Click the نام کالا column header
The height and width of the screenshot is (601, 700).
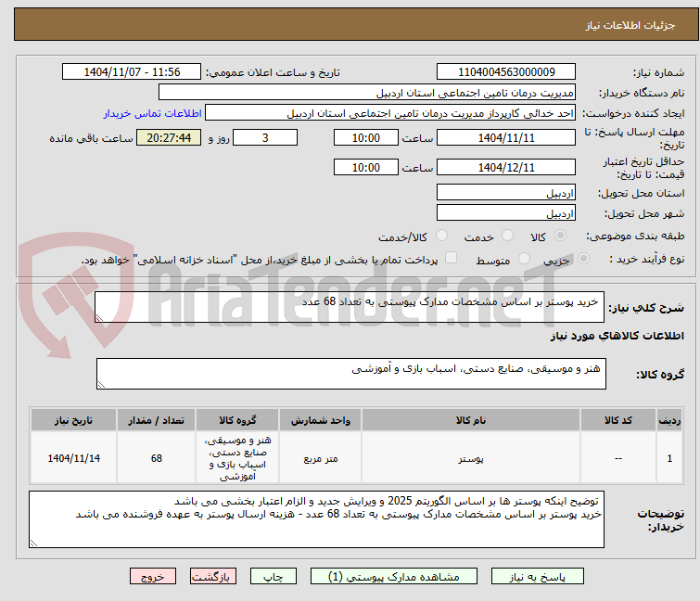click(x=471, y=420)
